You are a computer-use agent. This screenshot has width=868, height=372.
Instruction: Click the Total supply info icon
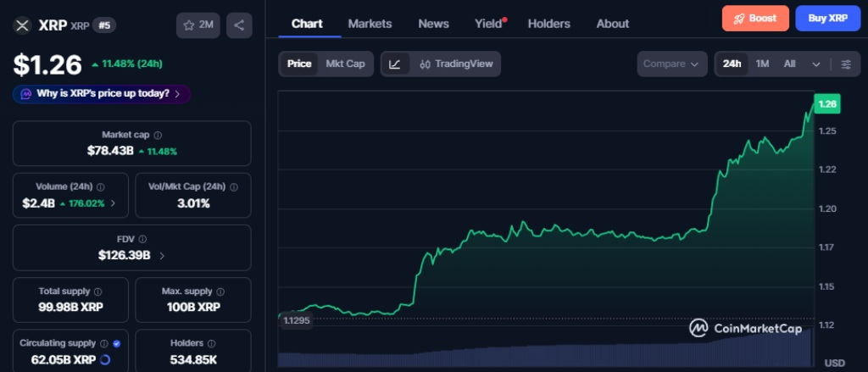point(98,291)
